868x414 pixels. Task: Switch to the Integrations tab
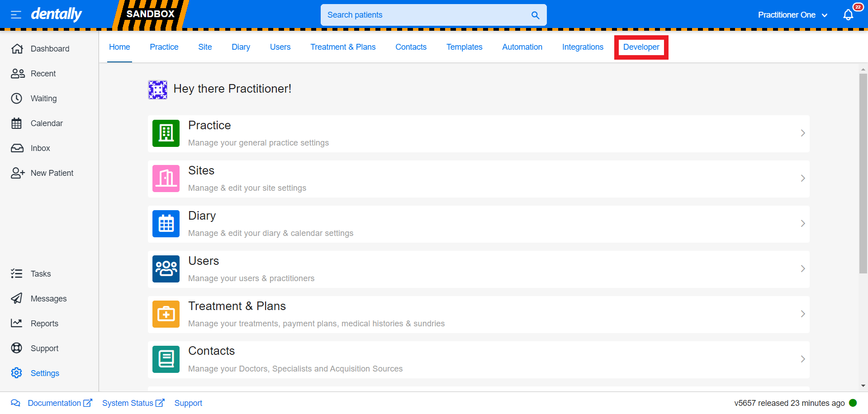[583, 47]
